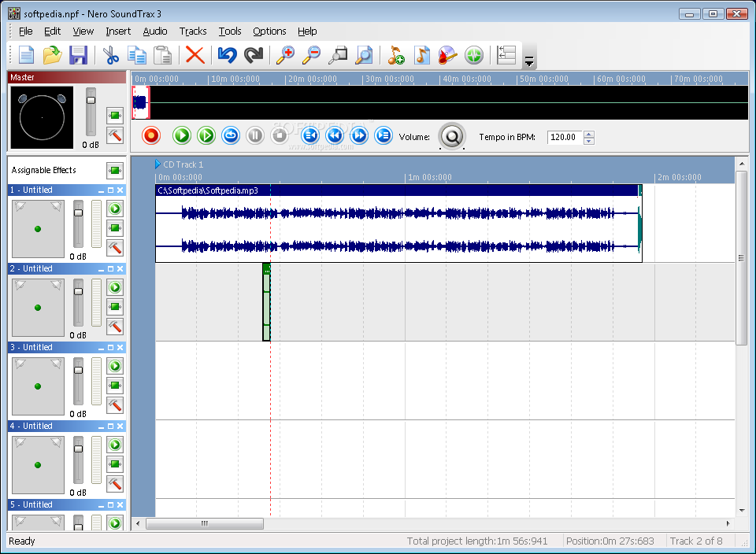Toggle solo/play on track 5 Untitled
The height and width of the screenshot is (554, 756).
115,523
